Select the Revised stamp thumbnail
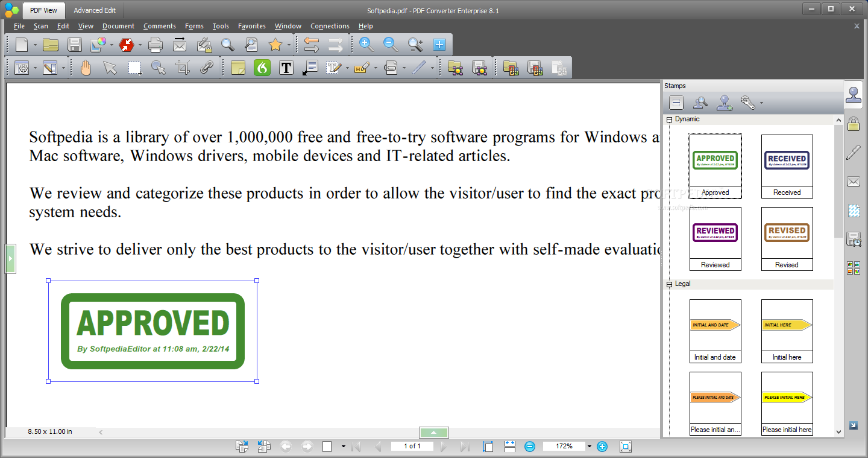 [x=787, y=238]
